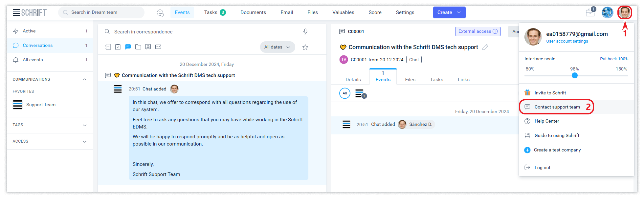Screen dimensions: 644x198
Task: Open the hamburger menu beside Schrift logo
Action: (16, 12)
